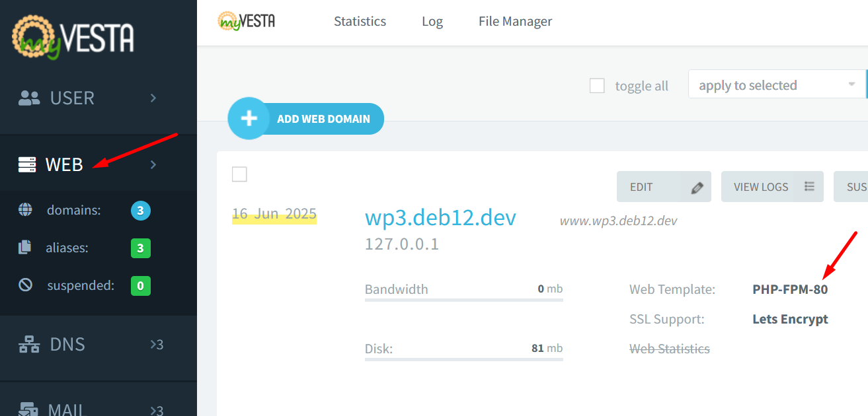This screenshot has width=868, height=416.
Task: Click the globe icon beside domains
Action: coord(25,210)
